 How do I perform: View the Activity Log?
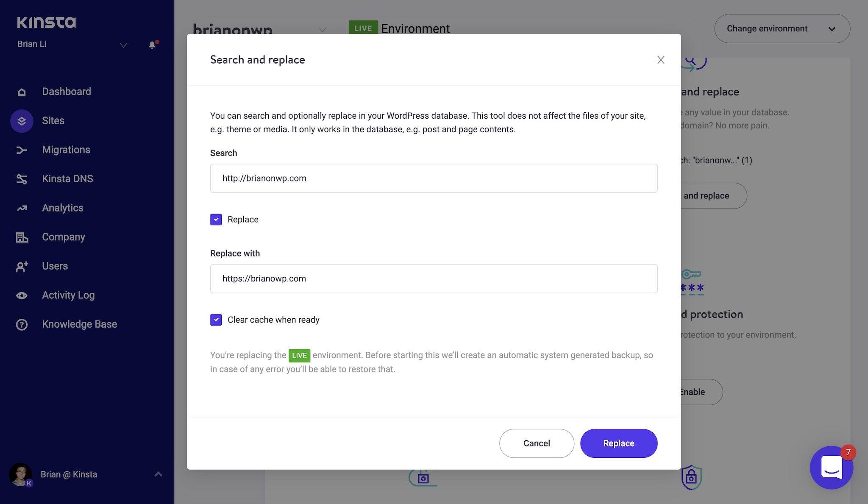[68, 295]
